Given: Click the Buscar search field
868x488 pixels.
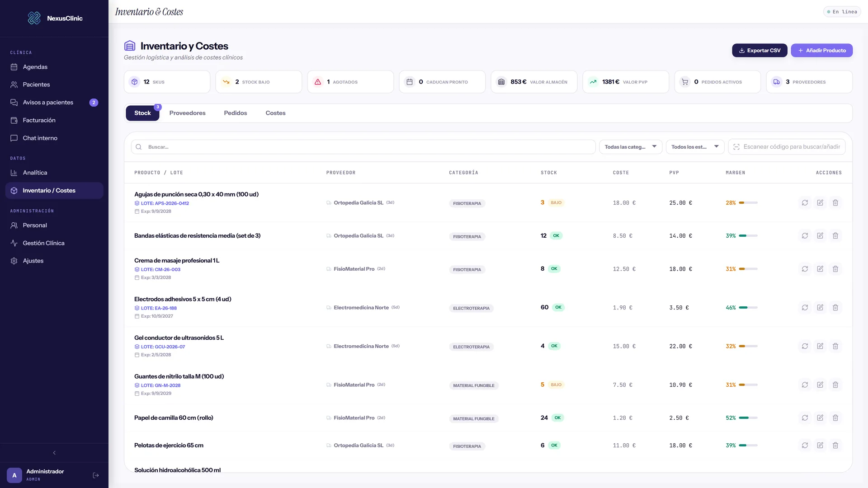Looking at the screenshot, I should [363, 147].
